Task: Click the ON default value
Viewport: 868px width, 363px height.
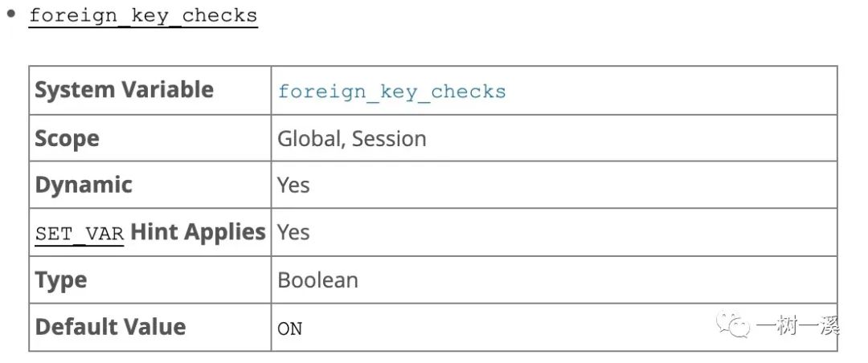Action: 290,328
